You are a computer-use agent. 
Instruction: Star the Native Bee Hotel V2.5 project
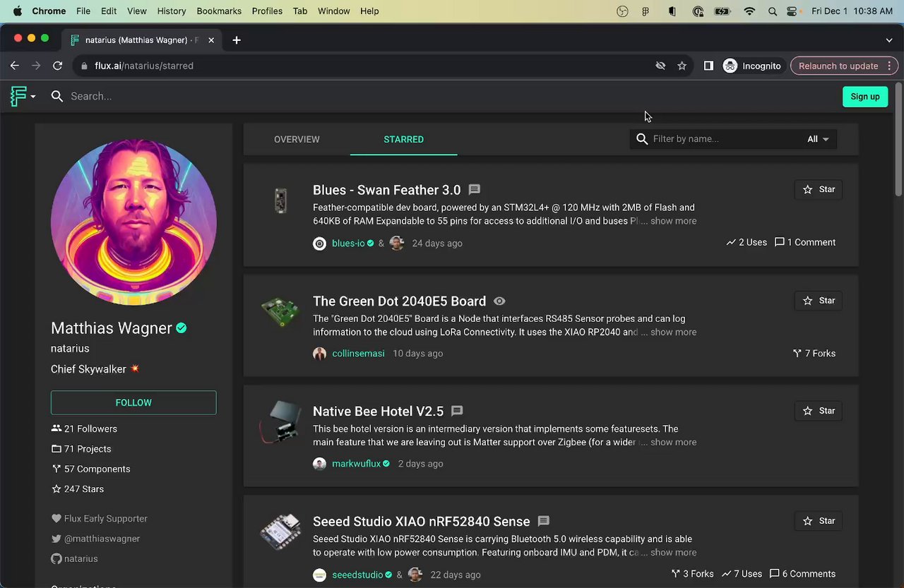818,411
